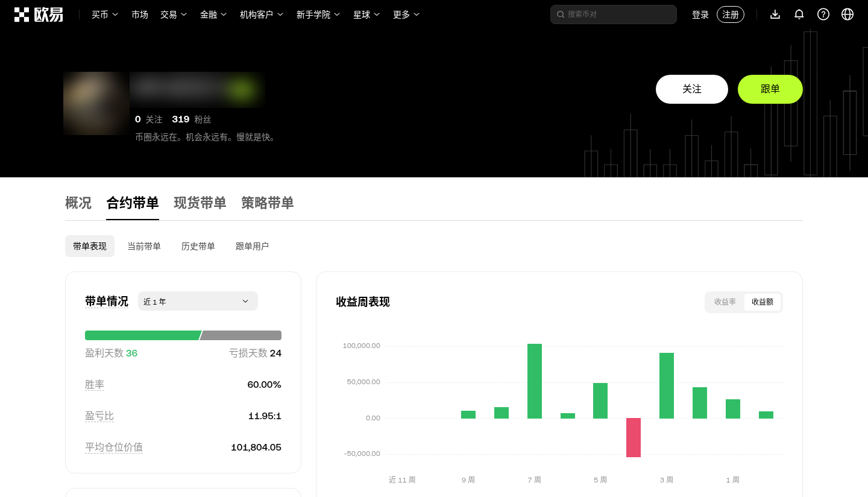
Task: Click the red negative weekly bar
Action: pyautogui.click(x=634, y=437)
